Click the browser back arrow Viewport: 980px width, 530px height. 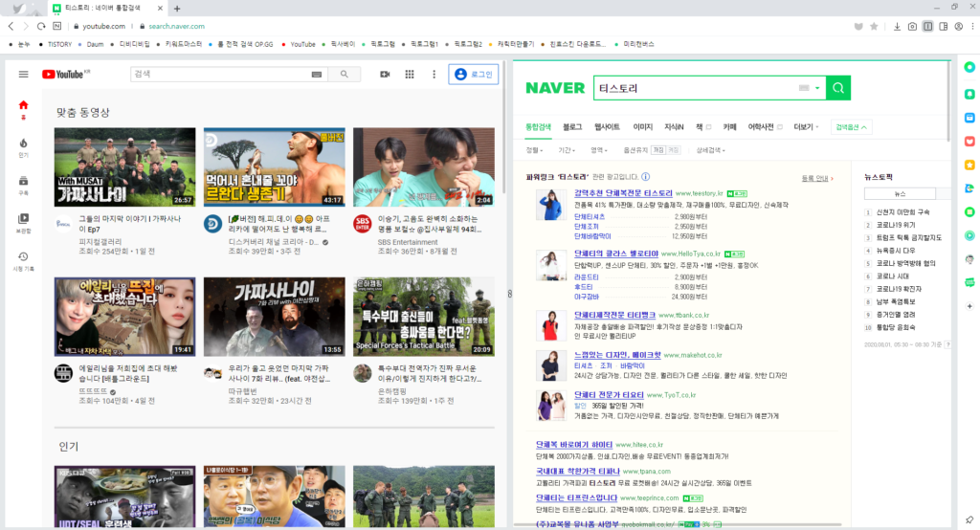(x=11, y=26)
